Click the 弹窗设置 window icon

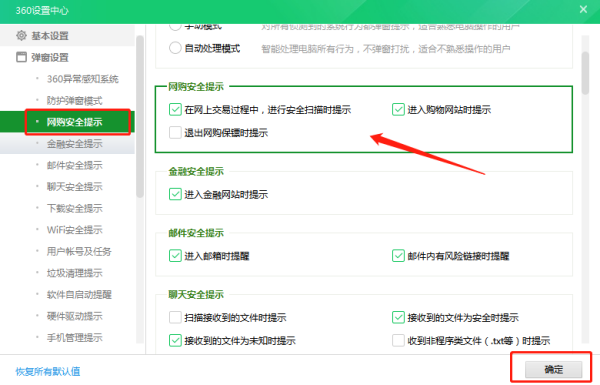point(21,57)
